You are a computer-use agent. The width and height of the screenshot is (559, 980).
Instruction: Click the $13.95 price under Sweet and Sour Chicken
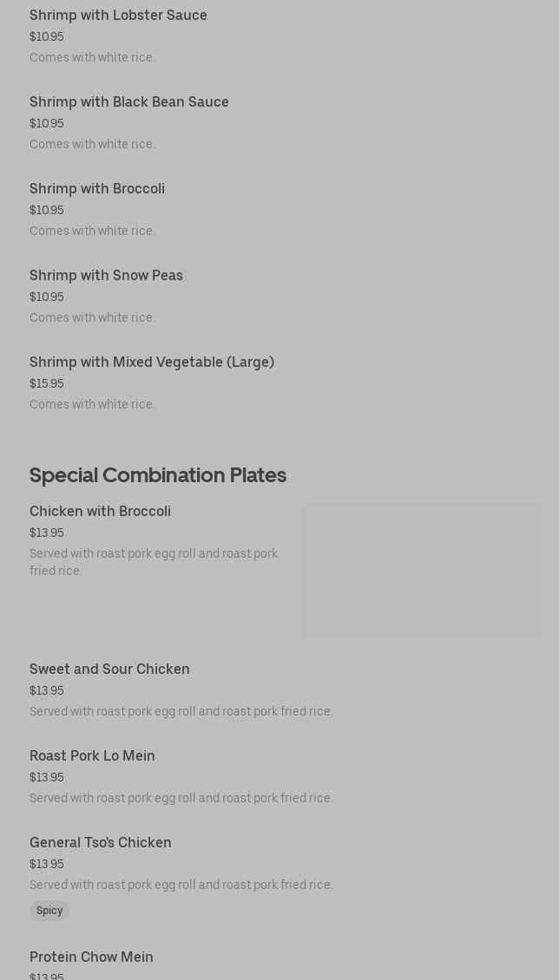point(47,691)
